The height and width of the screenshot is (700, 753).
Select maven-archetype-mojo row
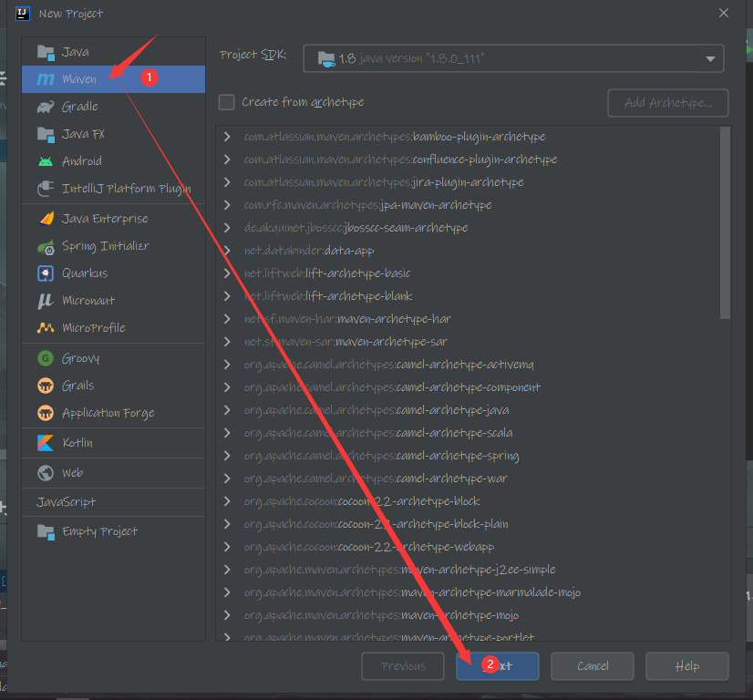tap(469, 615)
